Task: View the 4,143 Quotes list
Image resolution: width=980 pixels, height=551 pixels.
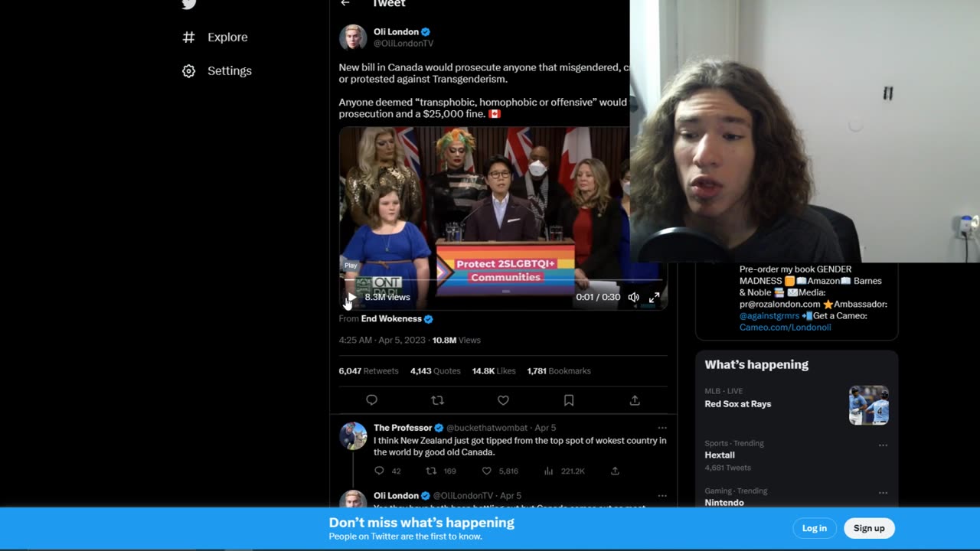Action: (435, 370)
